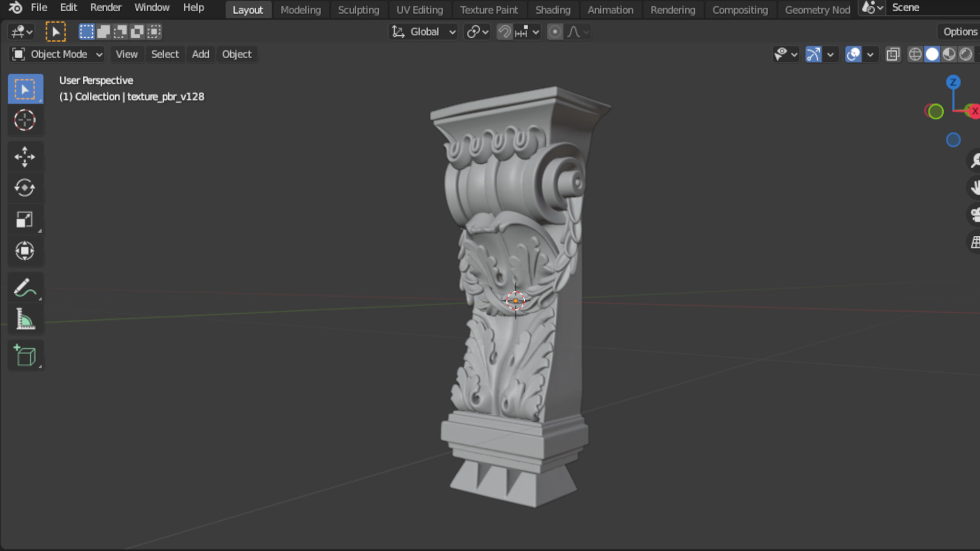Switch to the Shading workspace tab
The image size is (980, 551).
553,10
